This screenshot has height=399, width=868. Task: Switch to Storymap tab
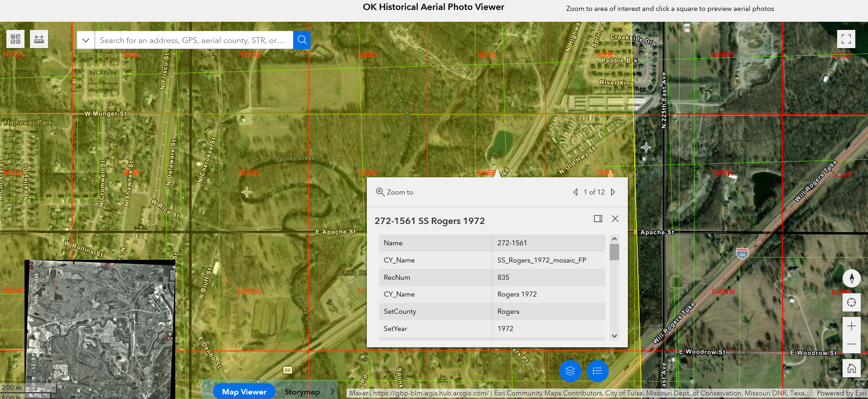(x=302, y=392)
